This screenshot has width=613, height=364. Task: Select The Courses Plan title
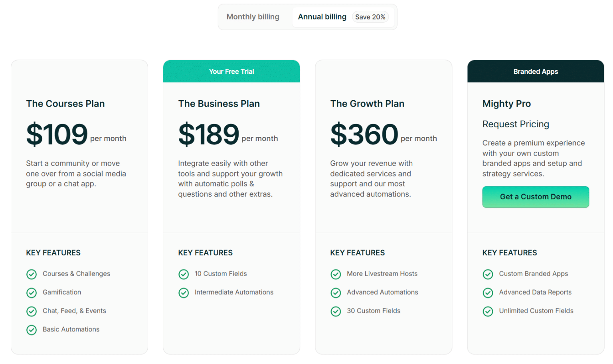pos(65,104)
